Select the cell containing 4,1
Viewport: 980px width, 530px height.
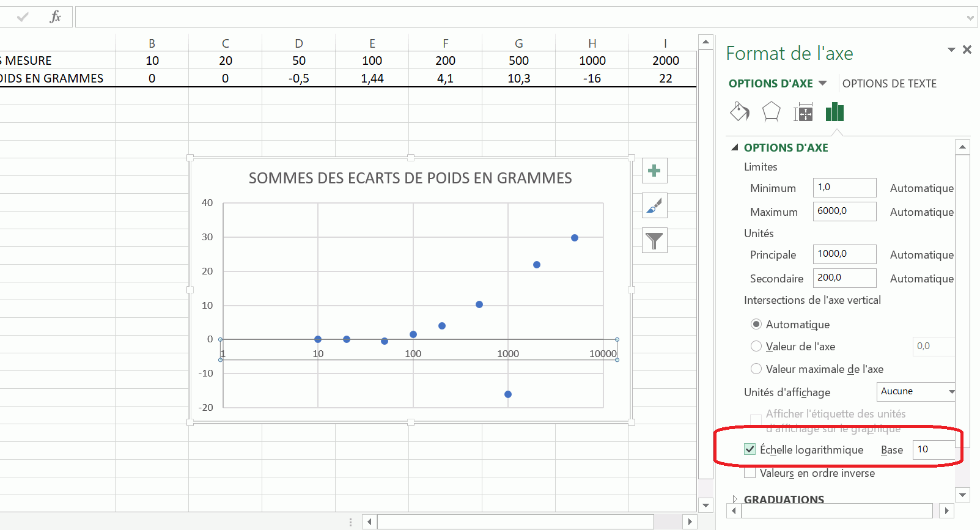[x=446, y=78]
